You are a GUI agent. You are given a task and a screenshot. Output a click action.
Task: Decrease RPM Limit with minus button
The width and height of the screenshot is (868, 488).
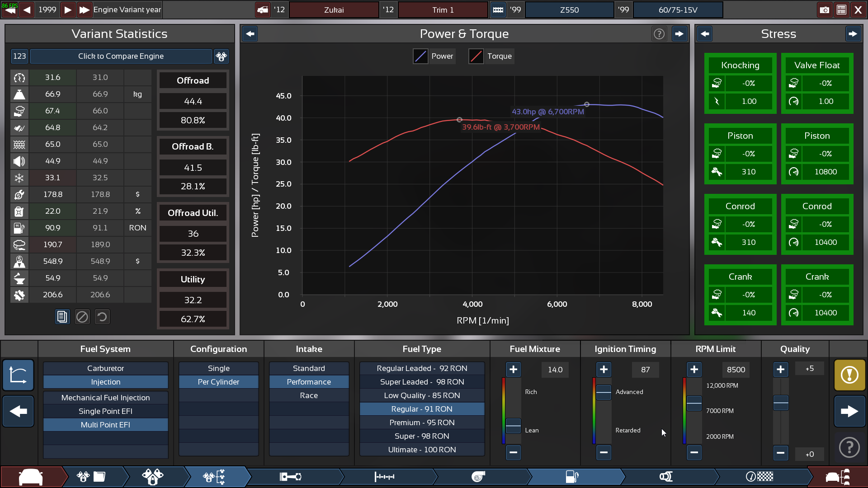click(694, 452)
